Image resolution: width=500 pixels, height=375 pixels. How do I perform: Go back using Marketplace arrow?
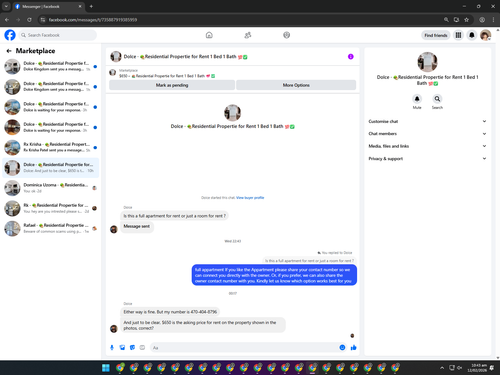click(9, 51)
